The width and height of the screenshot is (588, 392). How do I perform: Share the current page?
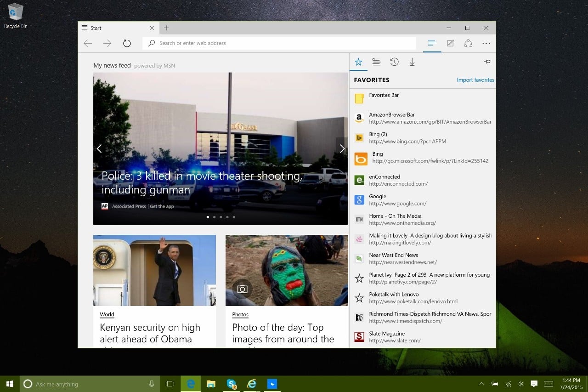pyautogui.click(x=468, y=43)
